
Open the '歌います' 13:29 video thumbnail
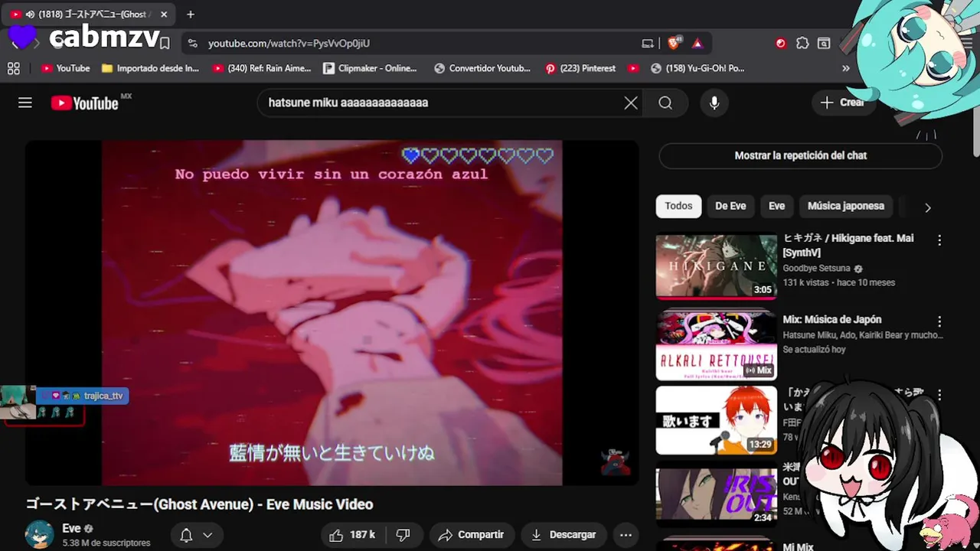tap(716, 420)
